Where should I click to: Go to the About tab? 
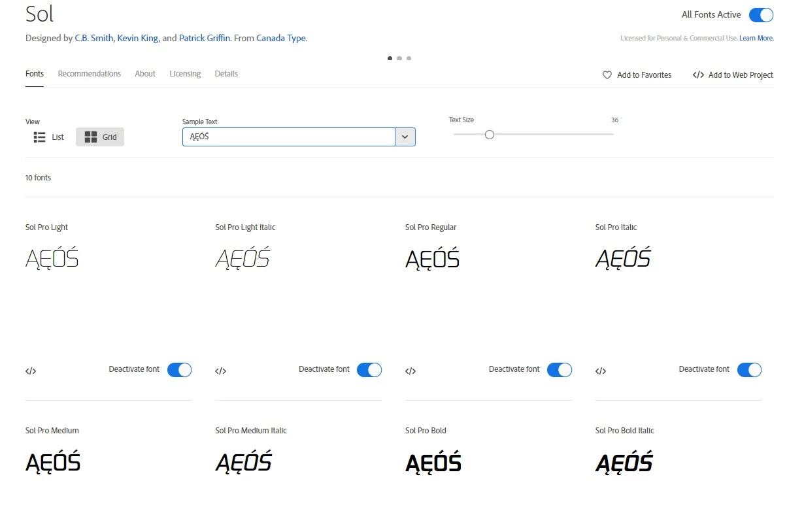pos(145,74)
